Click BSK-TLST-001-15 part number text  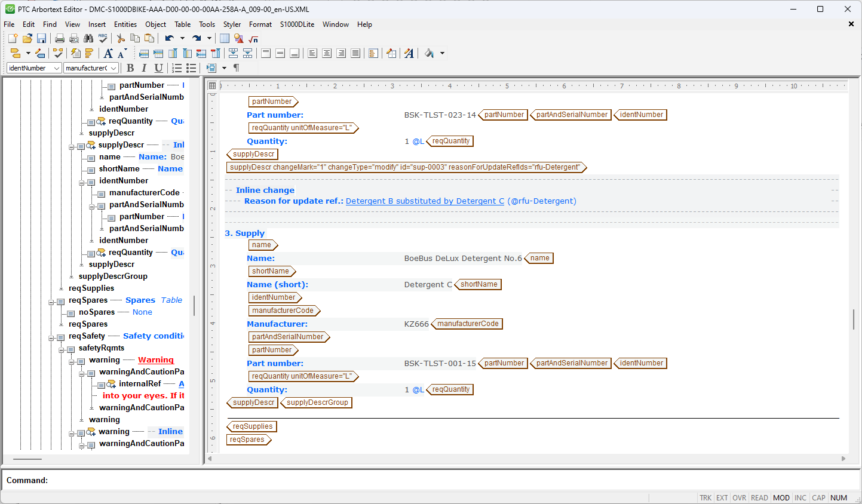(x=440, y=363)
